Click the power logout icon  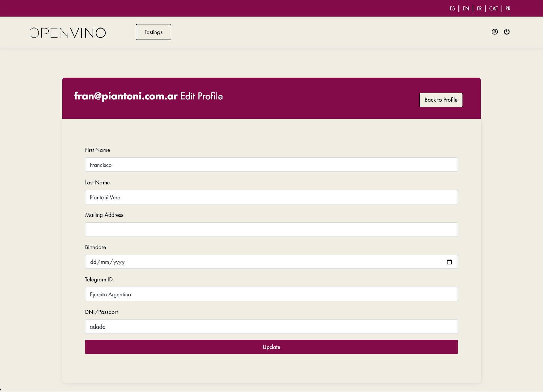tap(507, 32)
